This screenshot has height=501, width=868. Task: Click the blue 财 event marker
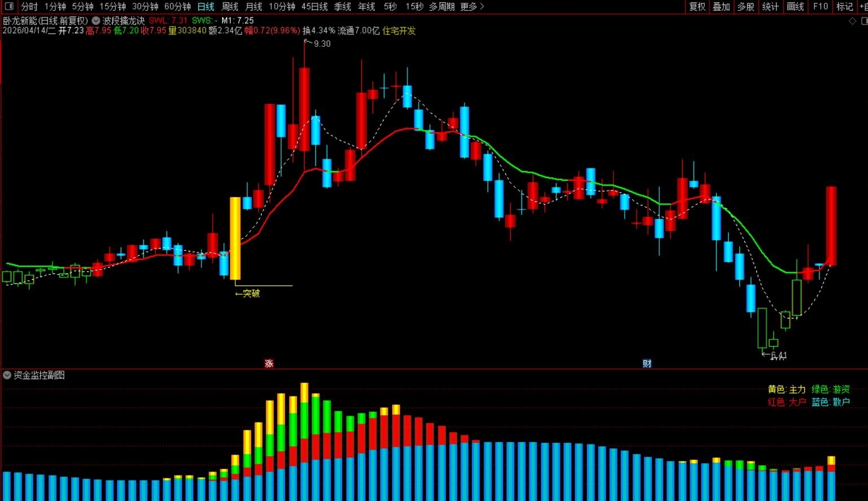point(647,363)
